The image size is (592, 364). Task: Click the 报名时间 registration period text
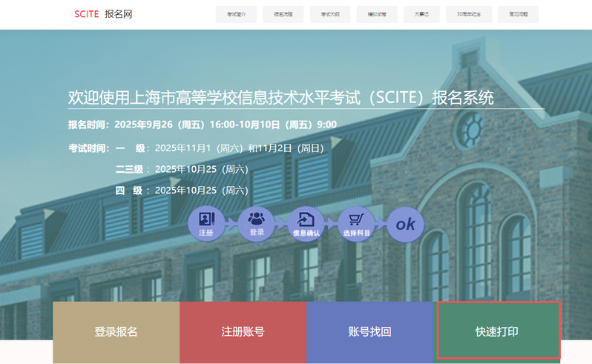pos(202,125)
